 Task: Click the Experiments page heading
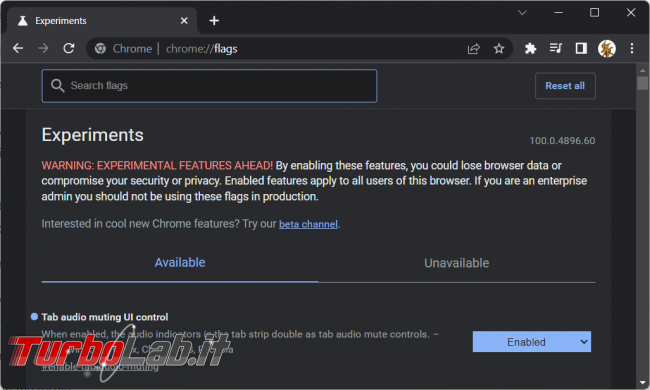(92, 135)
